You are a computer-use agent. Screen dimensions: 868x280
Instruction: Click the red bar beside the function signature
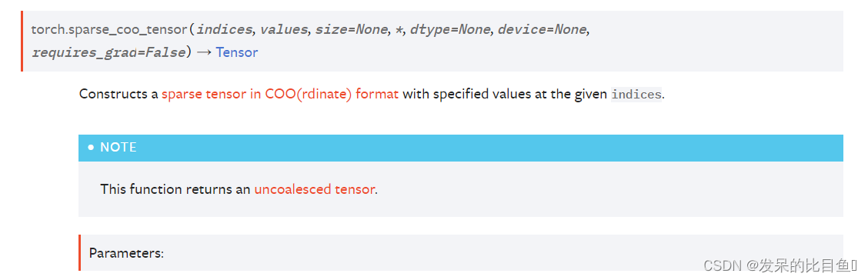(x=22, y=41)
